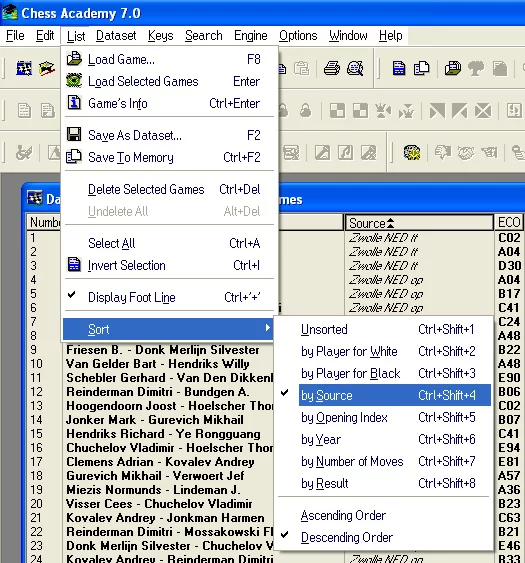525x563 pixels.
Task: Click the printer icon in the toolbar
Action: tap(331, 68)
